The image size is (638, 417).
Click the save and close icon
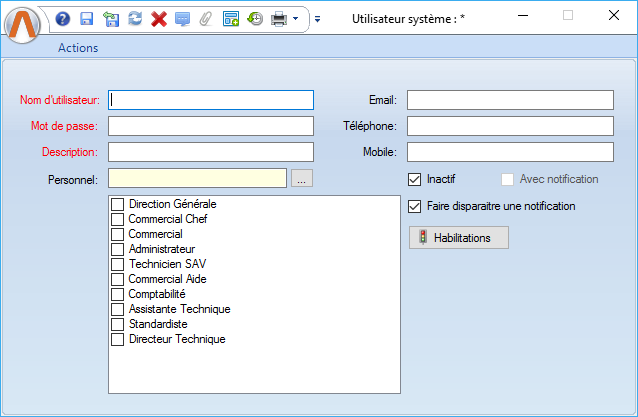(110, 18)
